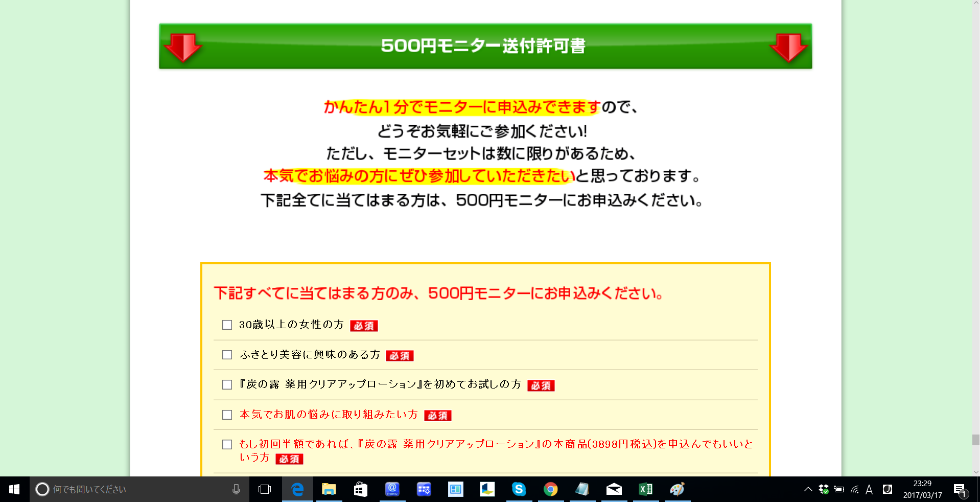Image resolution: width=980 pixels, height=502 pixels.
Task: Open Skype from taskbar
Action: pyautogui.click(x=519, y=489)
